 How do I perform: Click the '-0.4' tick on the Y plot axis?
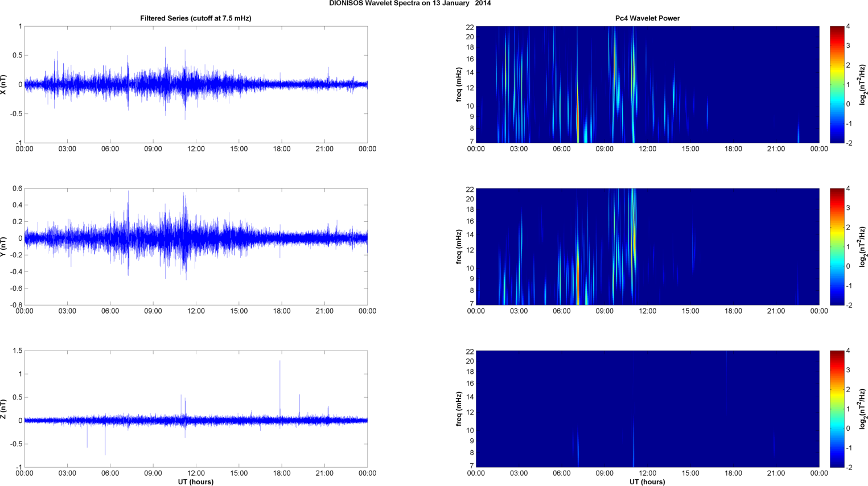[15, 272]
